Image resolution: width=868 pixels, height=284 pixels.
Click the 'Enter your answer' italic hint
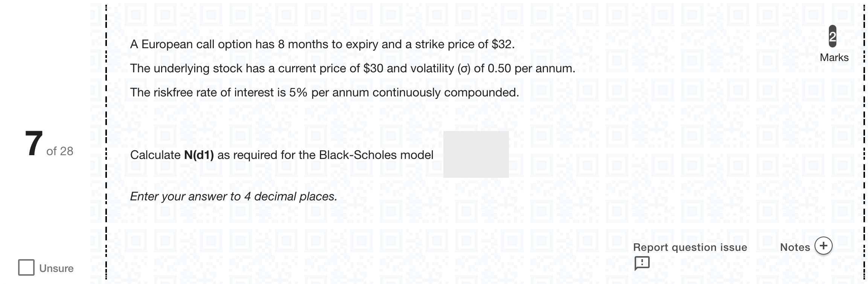(x=233, y=196)
